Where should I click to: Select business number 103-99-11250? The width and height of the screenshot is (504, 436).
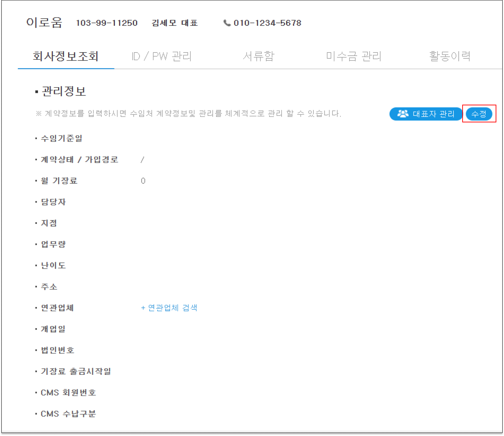point(107,23)
